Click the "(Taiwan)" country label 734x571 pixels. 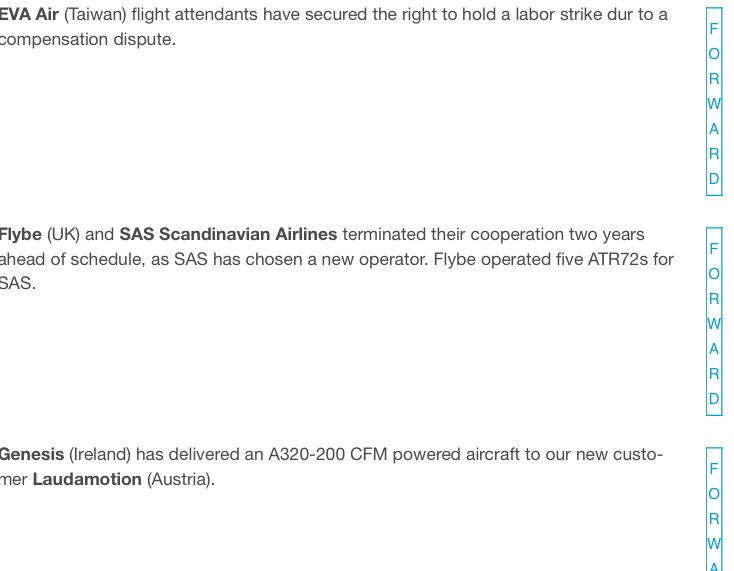click(x=96, y=15)
